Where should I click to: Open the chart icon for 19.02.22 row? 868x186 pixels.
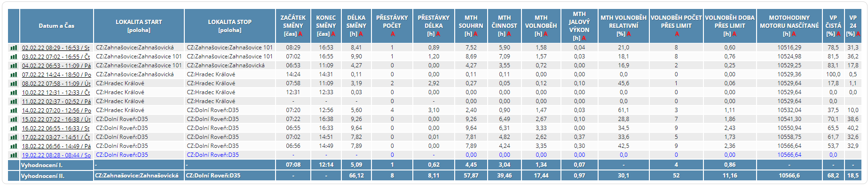click(x=14, y=155)
